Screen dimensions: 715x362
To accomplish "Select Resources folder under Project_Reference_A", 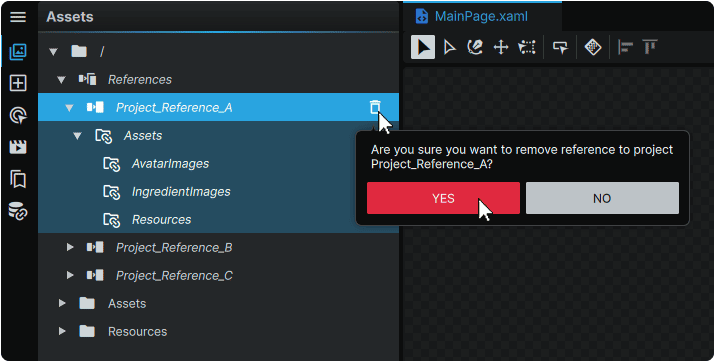I will click(161, 220).
